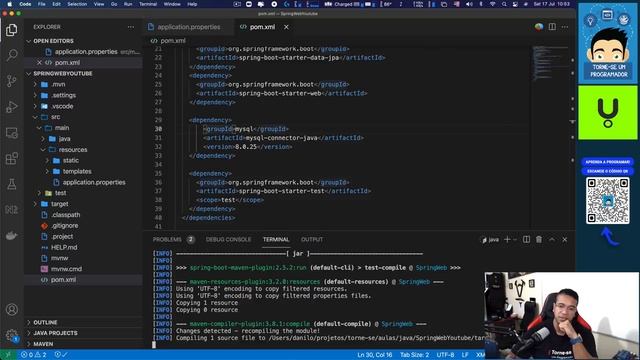Expand the .vscode folder

point(35,106)
